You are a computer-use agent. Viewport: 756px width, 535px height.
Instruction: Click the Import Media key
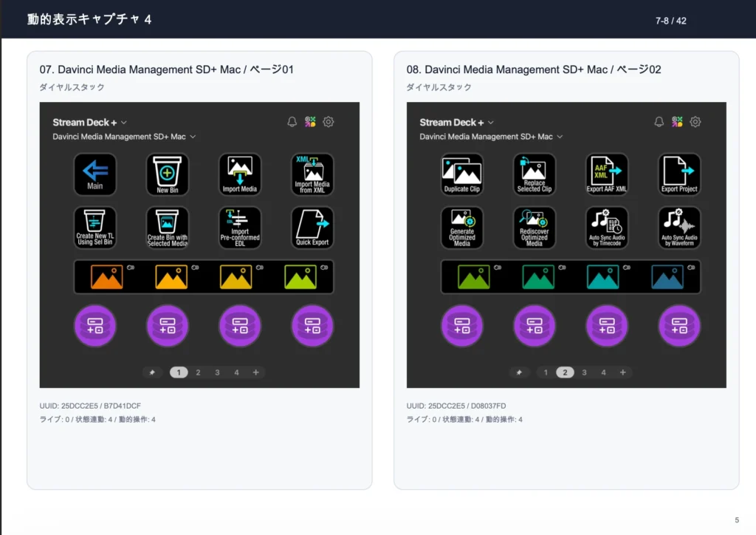(x=240, y=174)
